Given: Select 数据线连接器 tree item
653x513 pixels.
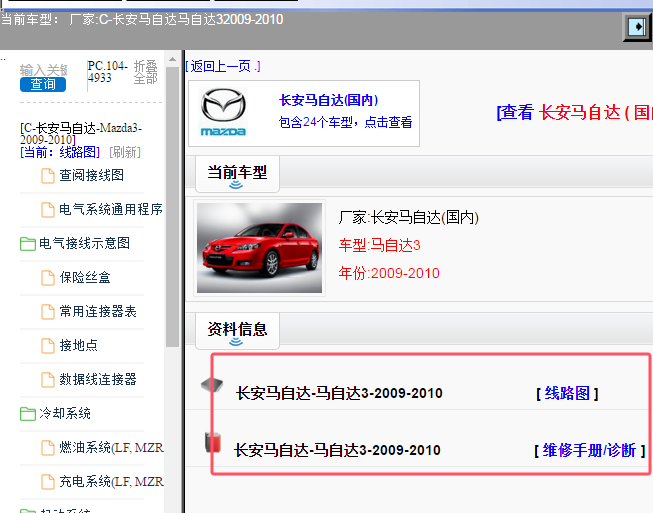Looking at the screenshot, I should [98, 379].
